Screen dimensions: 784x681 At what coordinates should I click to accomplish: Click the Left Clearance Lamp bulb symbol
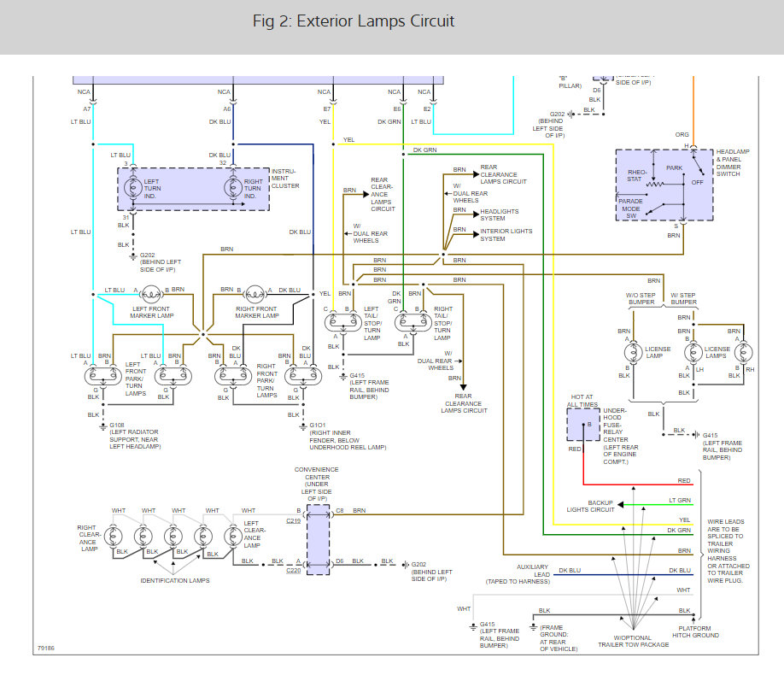[x=233, y=536]
